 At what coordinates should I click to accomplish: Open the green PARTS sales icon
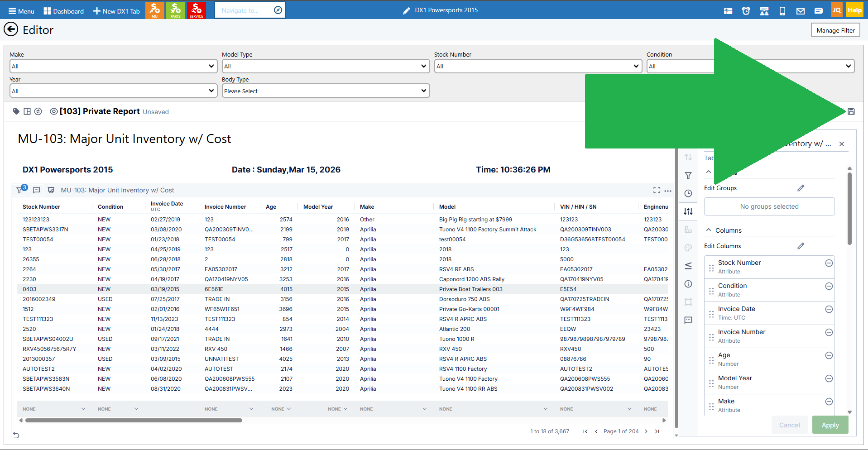click(x=176, y=10)
